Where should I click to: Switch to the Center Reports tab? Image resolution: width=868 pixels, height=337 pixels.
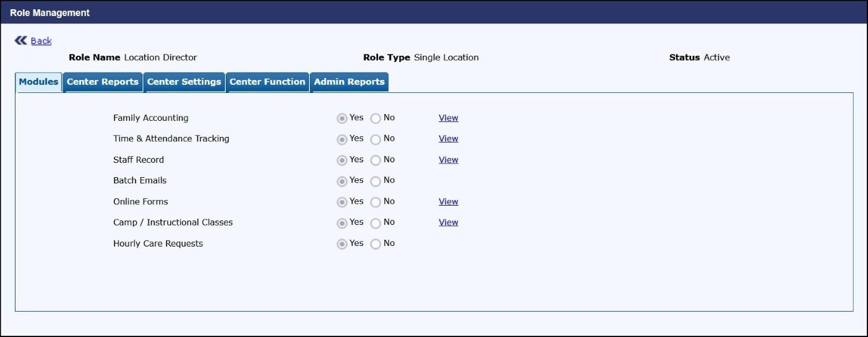click(103, 82)
